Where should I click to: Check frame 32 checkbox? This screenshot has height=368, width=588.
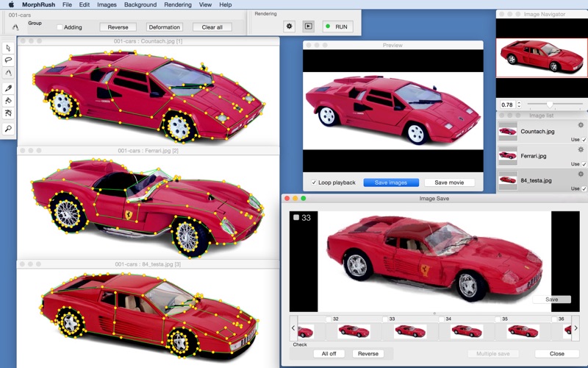coord(329,319)
